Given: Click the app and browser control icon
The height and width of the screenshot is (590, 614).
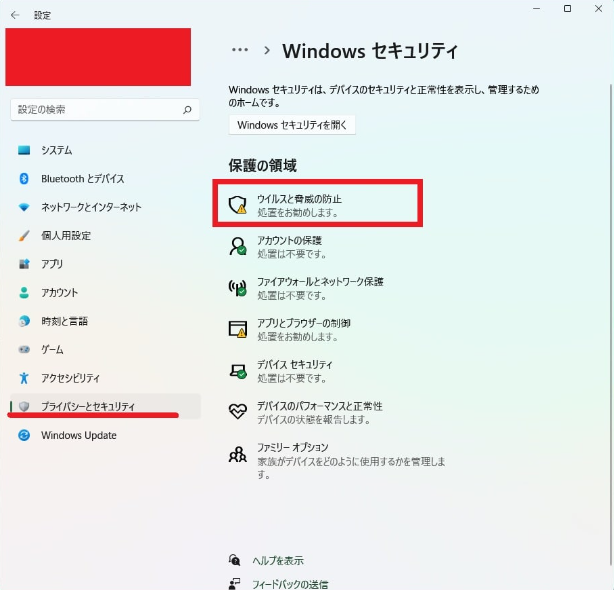Looking at the screenshot, I should click(238, 329).
